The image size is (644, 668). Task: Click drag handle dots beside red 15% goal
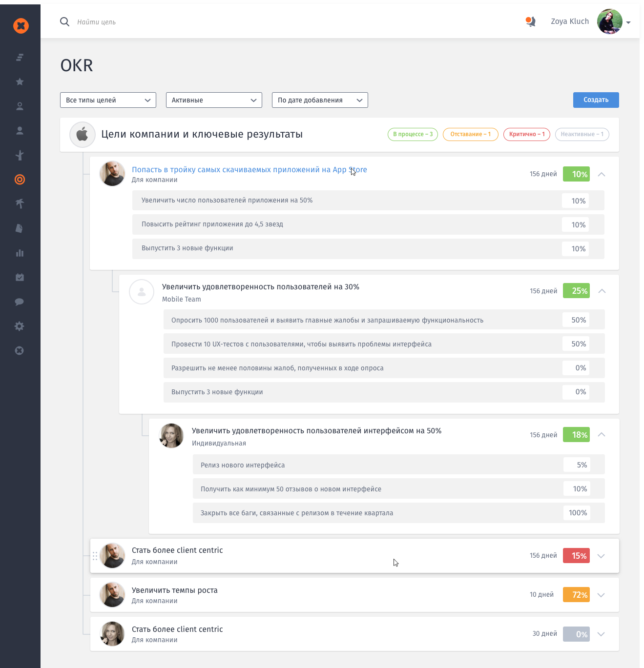(x=95, y=556)
